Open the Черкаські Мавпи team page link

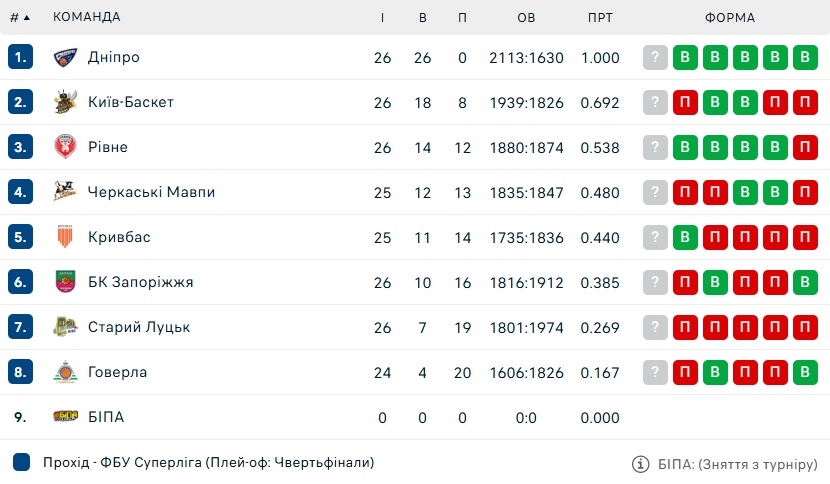pyautogui.click(x=151, y=192)
